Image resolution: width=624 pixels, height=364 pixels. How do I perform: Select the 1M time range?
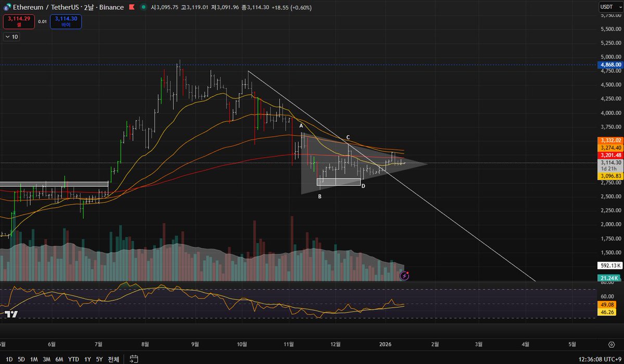[34, 359]
